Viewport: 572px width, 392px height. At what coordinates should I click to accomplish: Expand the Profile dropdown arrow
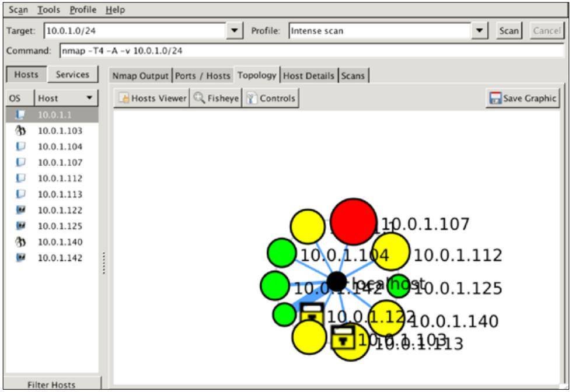point(480,31)
